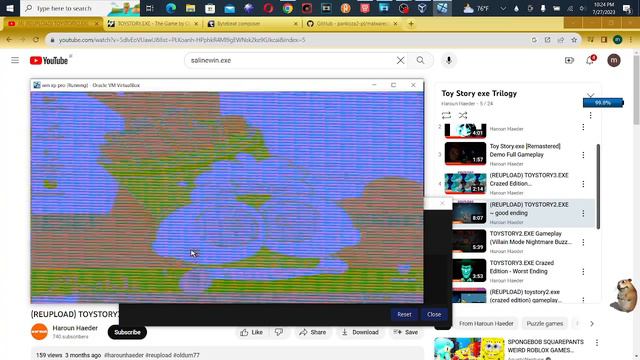Viewport: 640px width, 360px height.
Task: Subscribe to Haroun Haeder
Action: point(127,332)
